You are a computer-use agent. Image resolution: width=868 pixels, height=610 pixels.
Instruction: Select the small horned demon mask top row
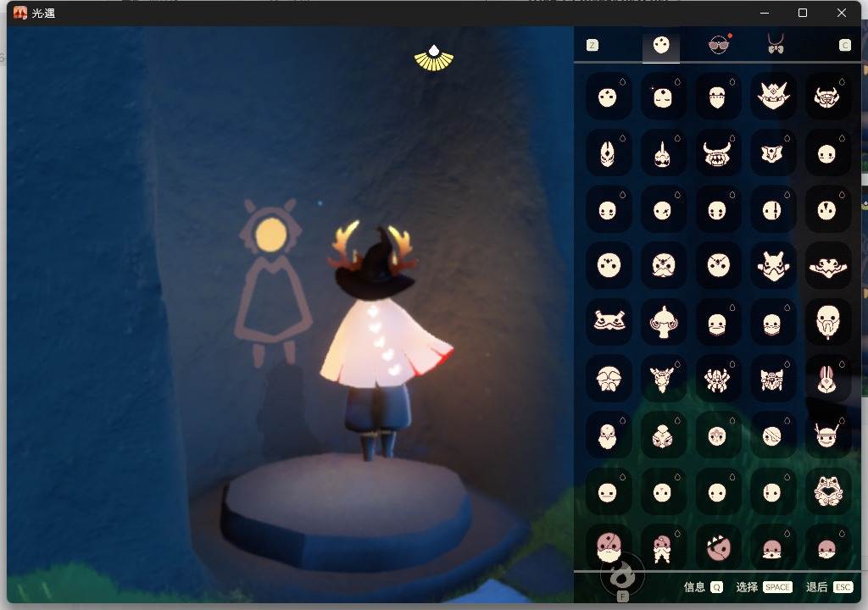[827, 97]
